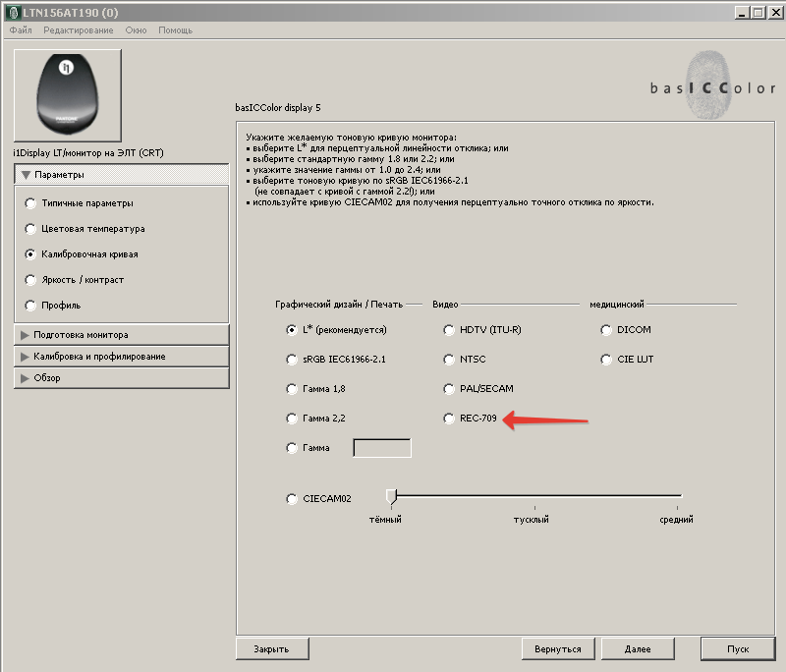786x672 pixels.
Task: Set CIECAM02 slider to тусклый mark
Action: pyautogui.click(x=534, y=496)
